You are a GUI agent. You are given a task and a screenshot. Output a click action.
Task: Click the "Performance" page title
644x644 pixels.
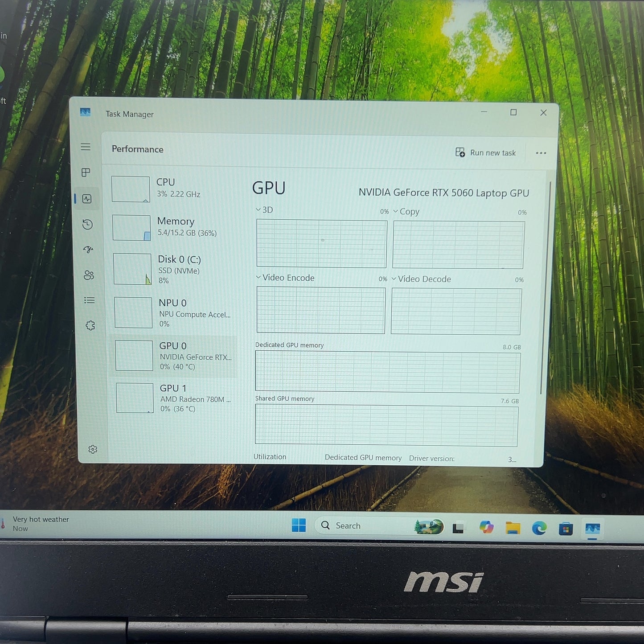tap(137, 149)
